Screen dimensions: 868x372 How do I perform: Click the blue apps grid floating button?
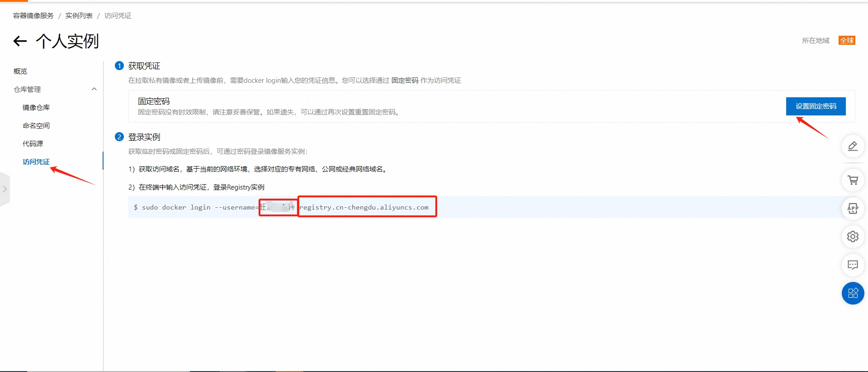click(853, 293)
